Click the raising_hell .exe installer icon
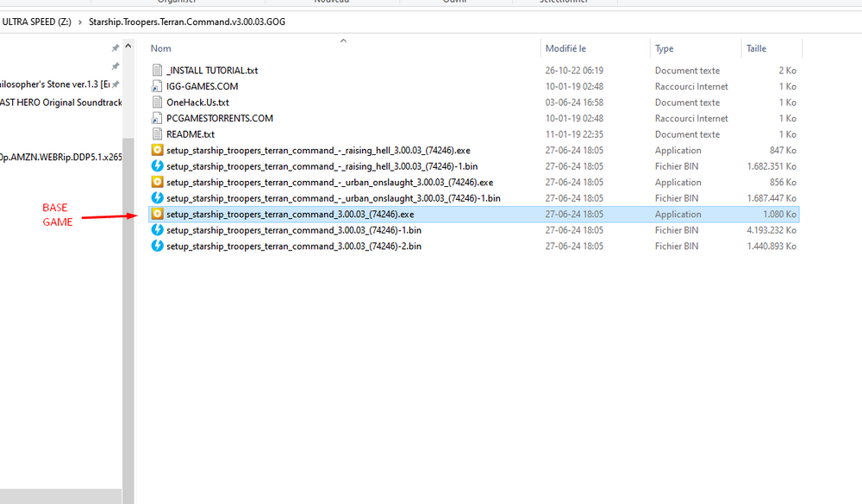862x504 pixels. (157, 150)
